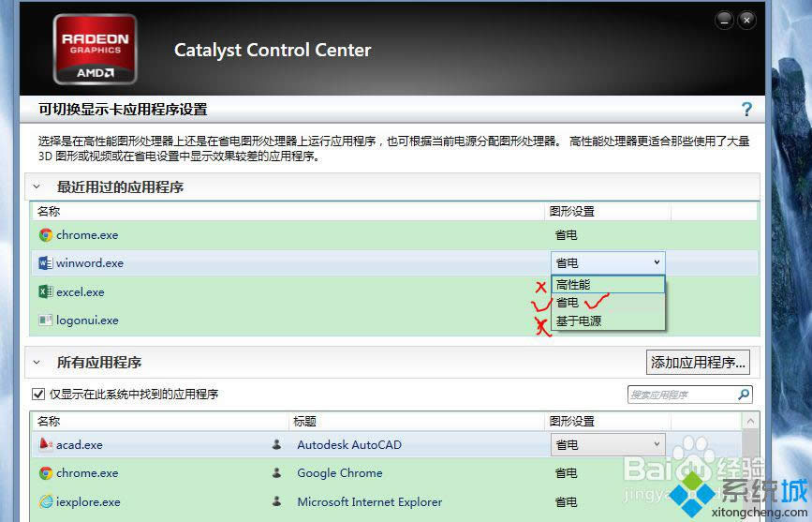
Task: Click the user icon next to Google Chrome
Action: (276, 472)
